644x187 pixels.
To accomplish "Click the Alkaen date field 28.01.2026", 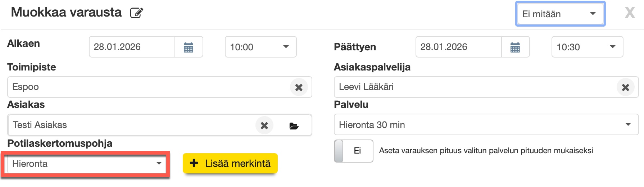I will coord(132,47).
